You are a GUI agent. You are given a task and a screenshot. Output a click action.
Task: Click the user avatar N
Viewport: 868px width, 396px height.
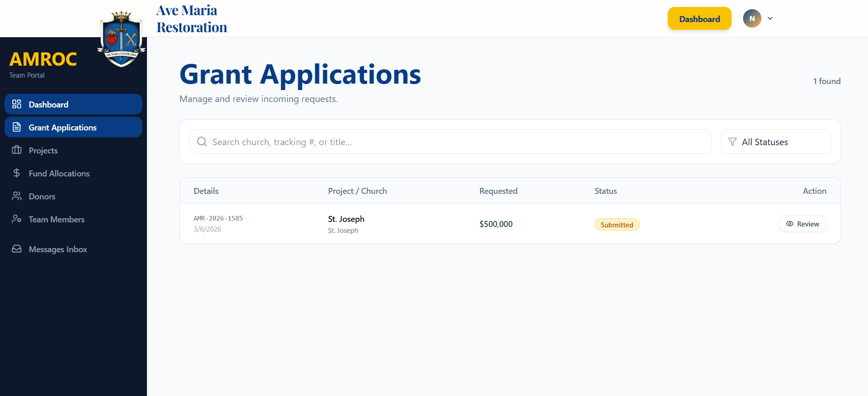752,18
